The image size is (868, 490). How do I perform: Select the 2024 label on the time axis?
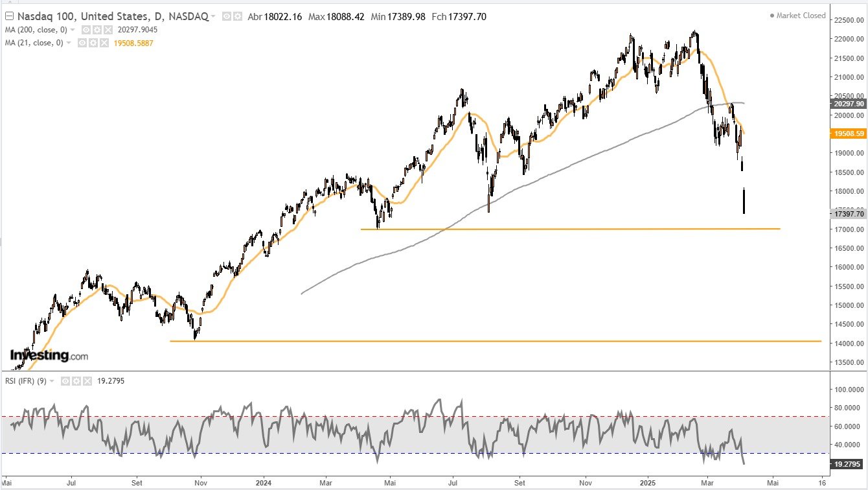pyautogui.click(x=263, y=483)
